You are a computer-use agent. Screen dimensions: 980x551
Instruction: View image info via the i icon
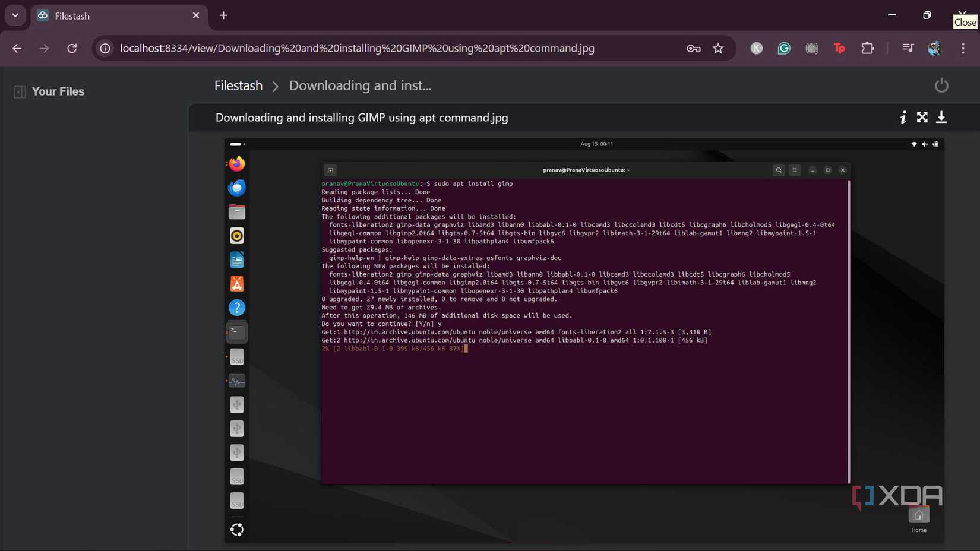tap(903, 117)
